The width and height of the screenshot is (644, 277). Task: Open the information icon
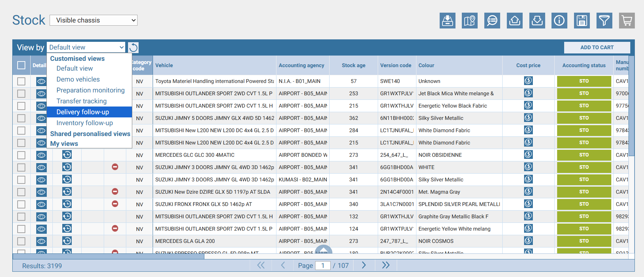pos(559,20)
